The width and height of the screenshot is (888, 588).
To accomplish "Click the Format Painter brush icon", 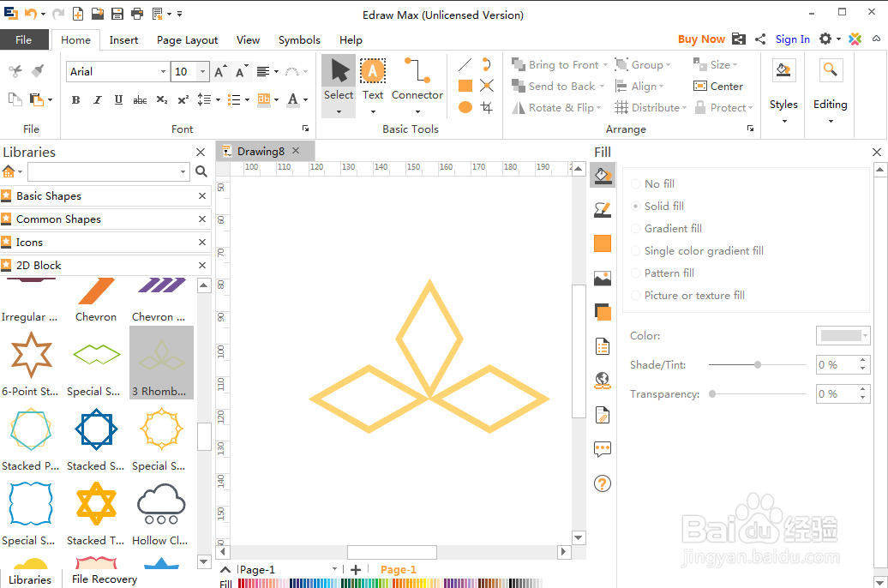I will (38, 71).
